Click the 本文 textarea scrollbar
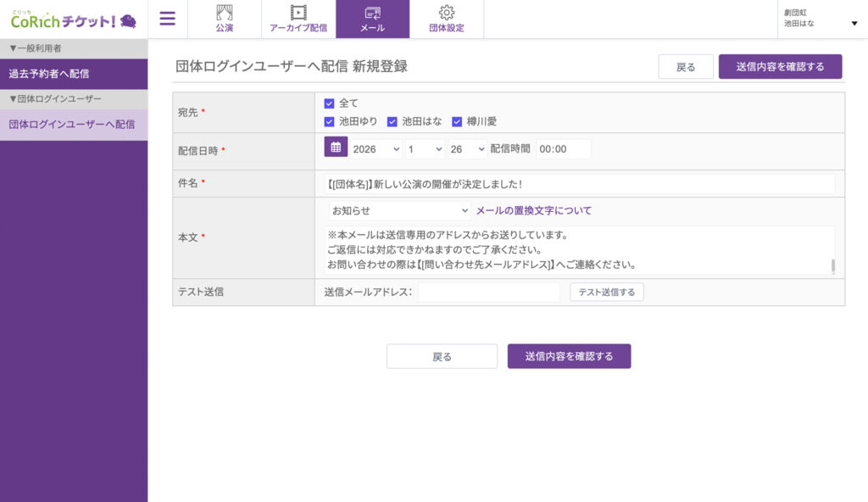868x502 pixels. click(832, 265)
